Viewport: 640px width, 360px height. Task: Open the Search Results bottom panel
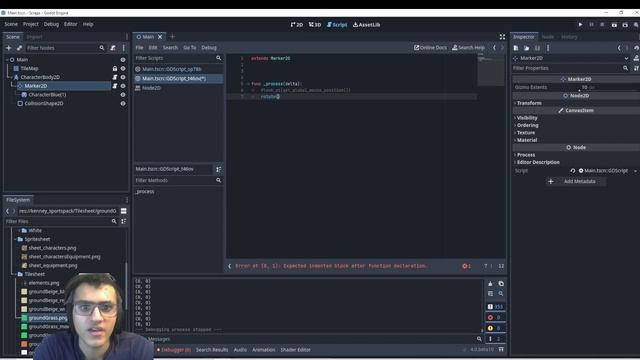click(212, 350)
